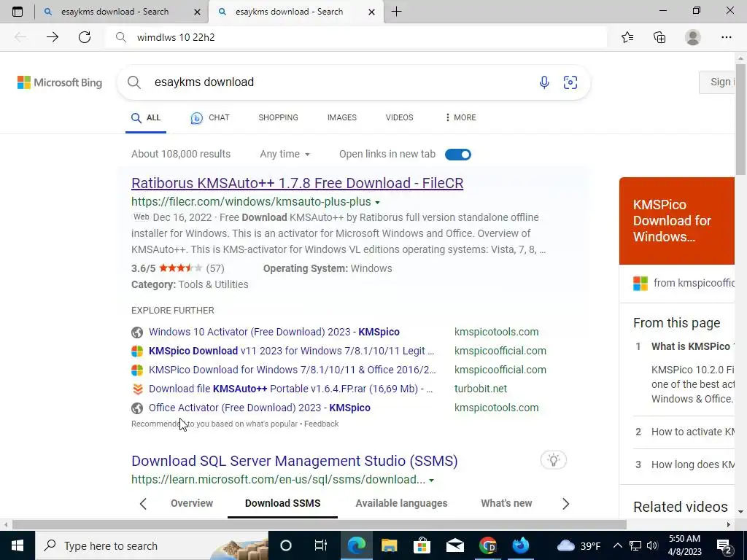
Task: Open the Firefox icon on taskbar
Action: pos(520,545)
